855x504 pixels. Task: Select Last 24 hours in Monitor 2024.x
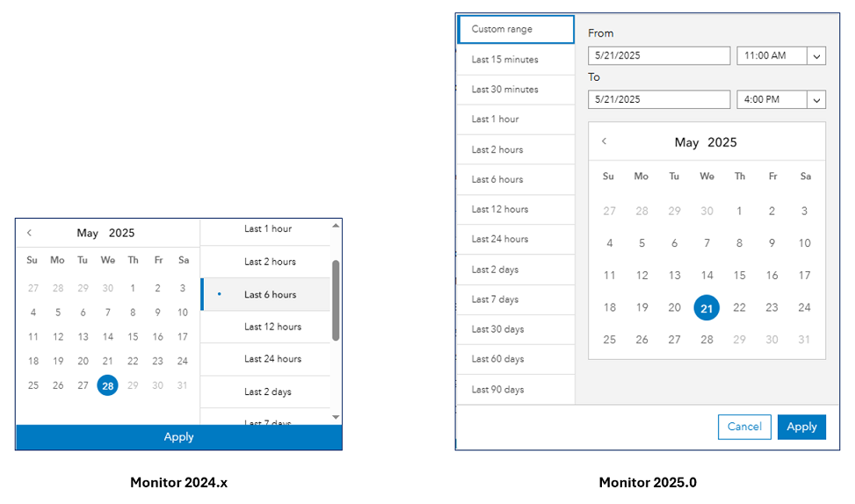(265, 359)
